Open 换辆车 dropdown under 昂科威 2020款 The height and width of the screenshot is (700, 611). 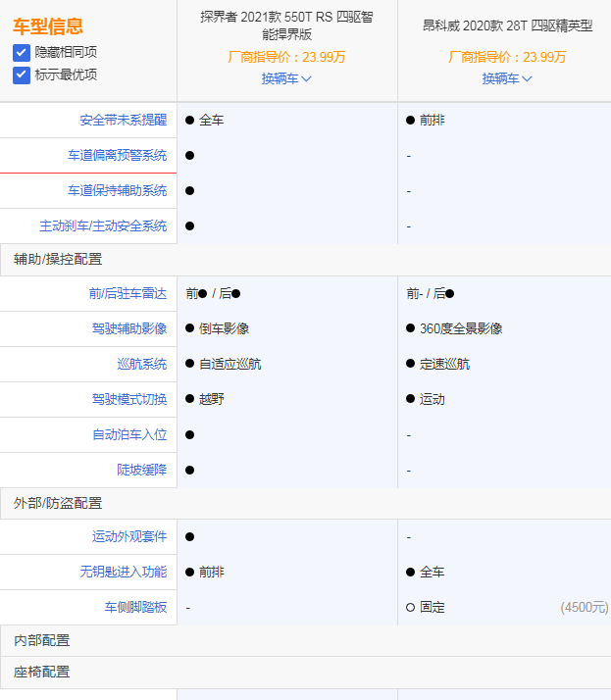tap(507, 78)
